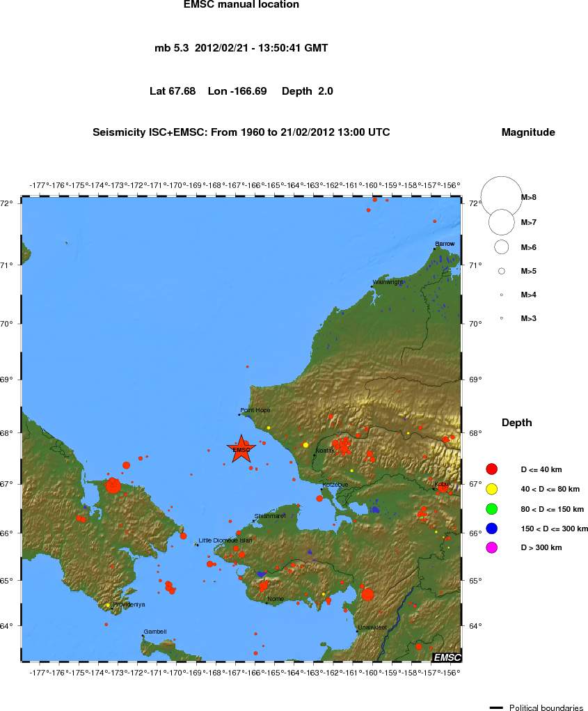
Task: Click the Barrow city label
Action: coord(445,244)
